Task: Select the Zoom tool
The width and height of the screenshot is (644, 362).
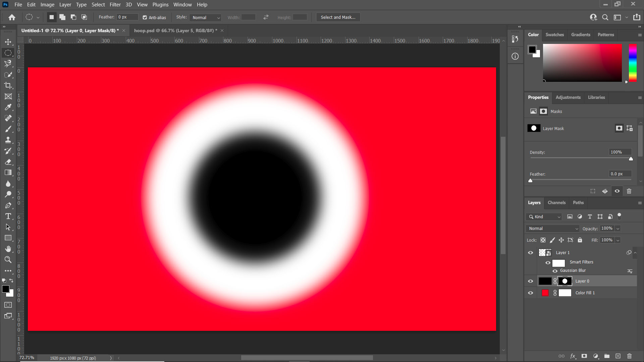Action: point(8,260)
